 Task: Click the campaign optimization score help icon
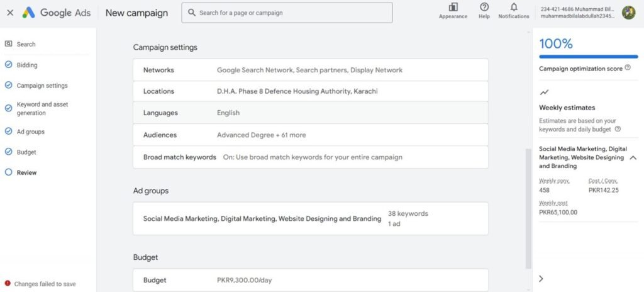(x=628, y=68)
